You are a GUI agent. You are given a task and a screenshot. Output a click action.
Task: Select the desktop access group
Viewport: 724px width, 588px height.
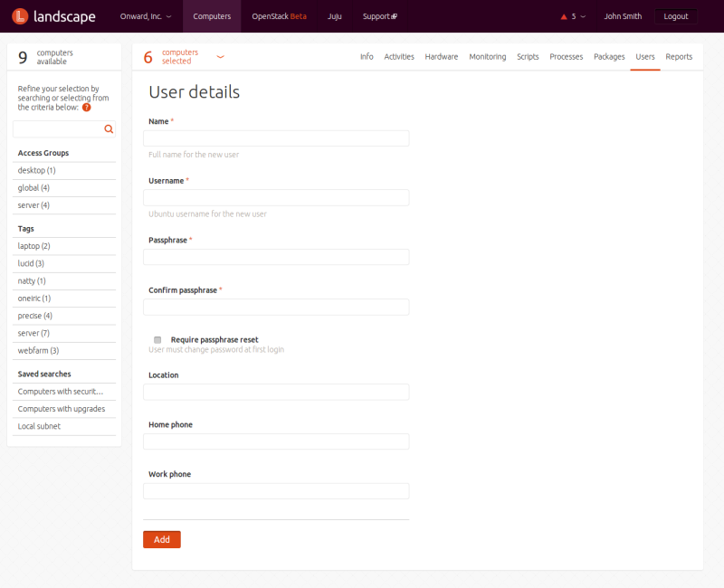pos(36,170)
